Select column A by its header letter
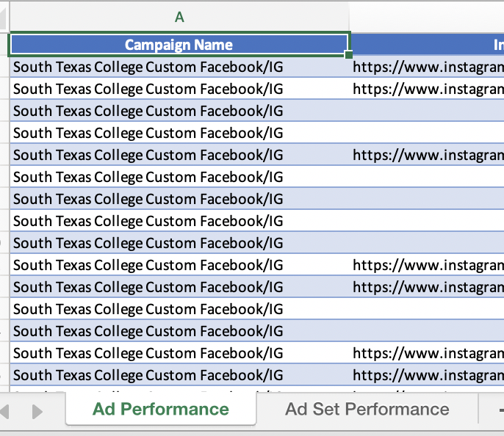The width and height of the screenshot is (504, 436). click(179, 17)
